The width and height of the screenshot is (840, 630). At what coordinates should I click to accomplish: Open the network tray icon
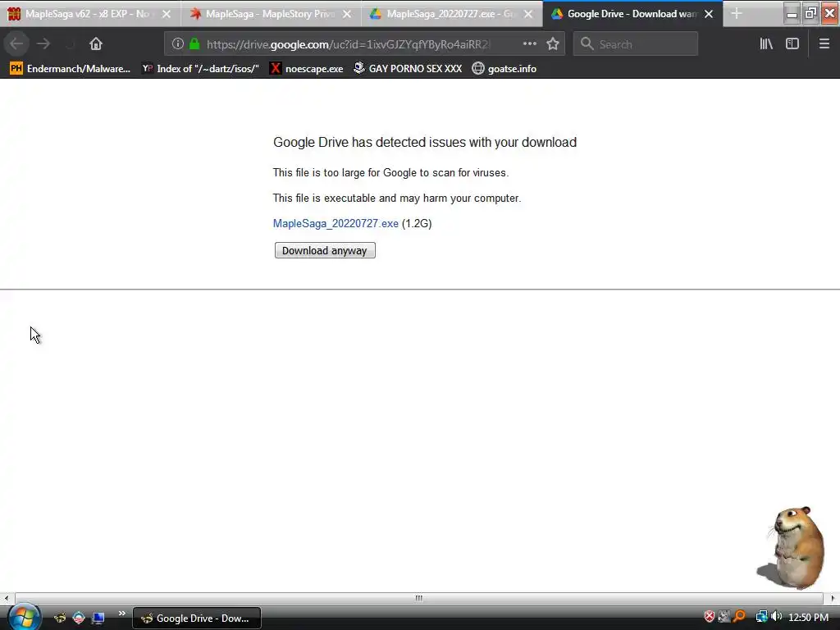761,617
